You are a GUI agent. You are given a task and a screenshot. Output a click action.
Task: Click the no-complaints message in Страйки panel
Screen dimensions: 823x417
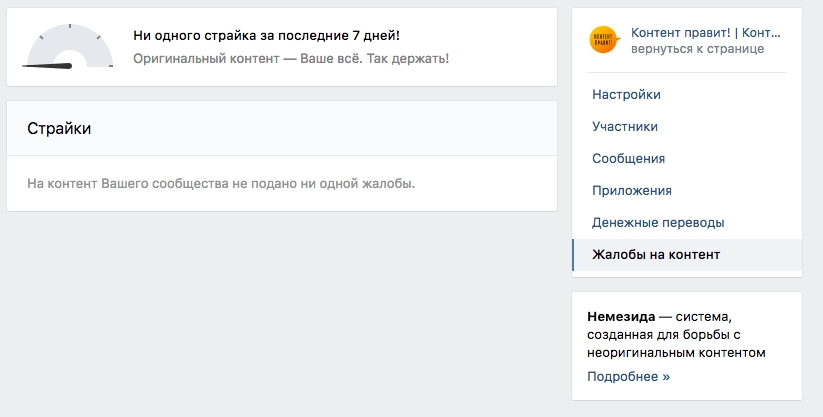pos(221,184)
